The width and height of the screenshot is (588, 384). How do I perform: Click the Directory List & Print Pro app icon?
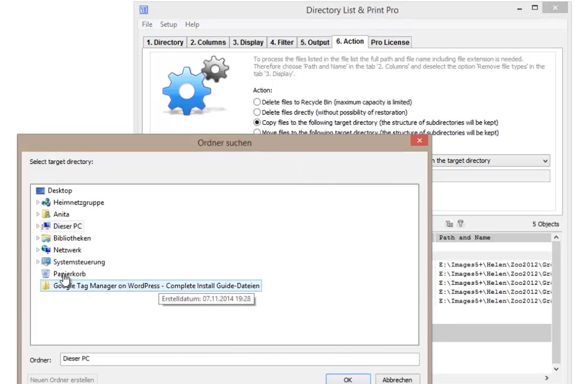(144, 10)
